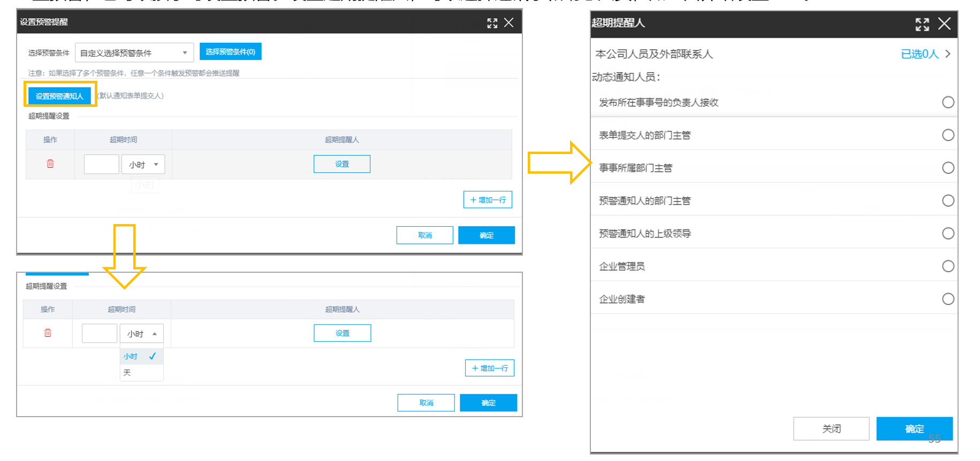Focus overtime number input field in upper table
Screen dimensions: 980x461
102,164
